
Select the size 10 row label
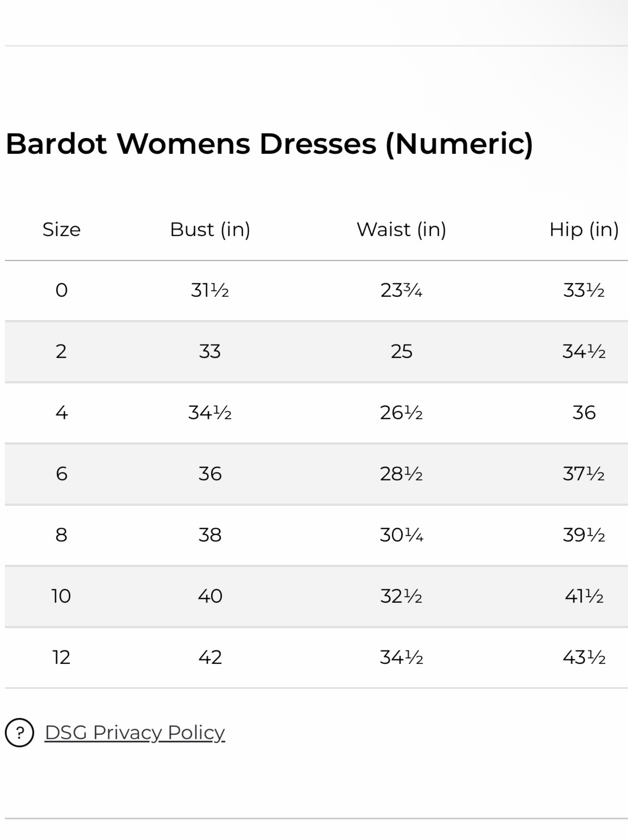[x=61, y=596]
